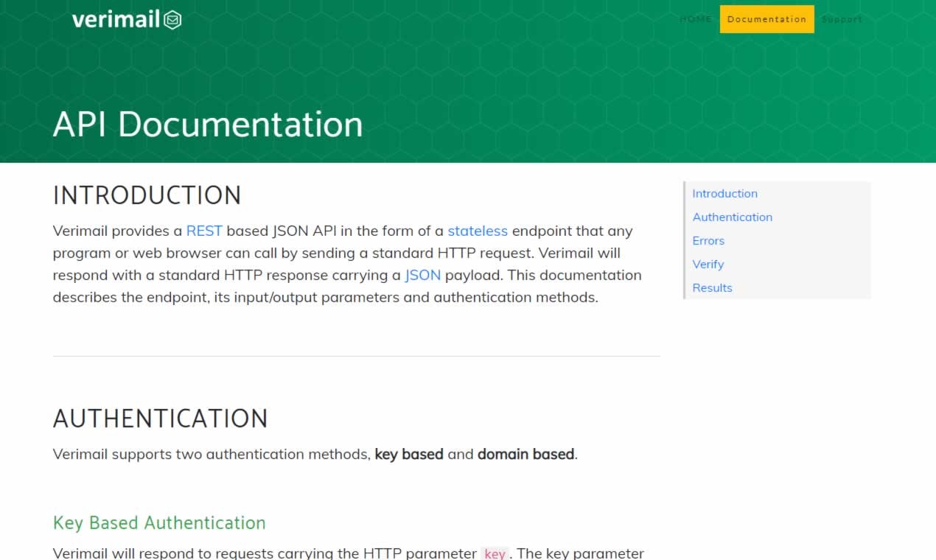
Task: Click the bold 'key based' text
Action: click(x=409, y=454)
